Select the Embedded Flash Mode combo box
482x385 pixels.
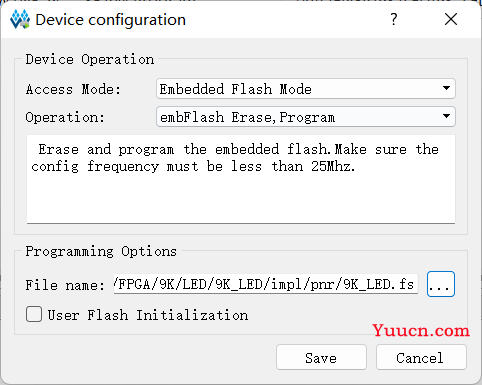306,89
